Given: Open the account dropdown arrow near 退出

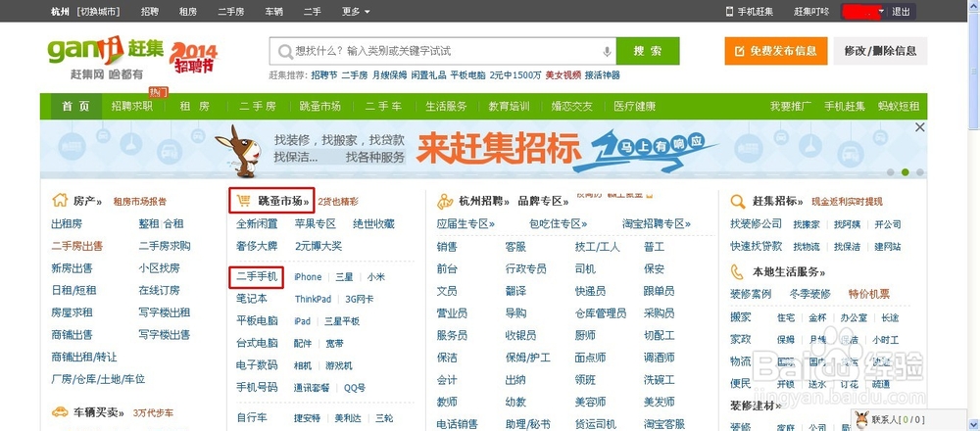Looking at the screenshot, I should 881,11.
